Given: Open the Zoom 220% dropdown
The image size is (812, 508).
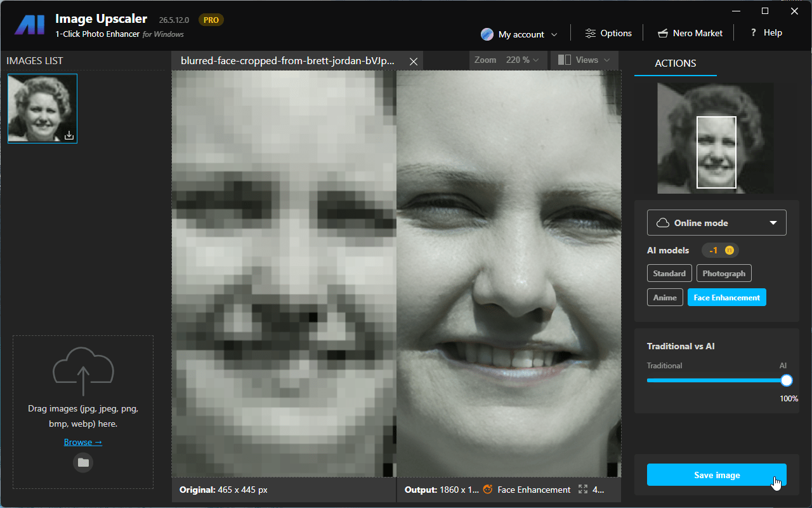Looking at the screenshot, I should (506, 60).
